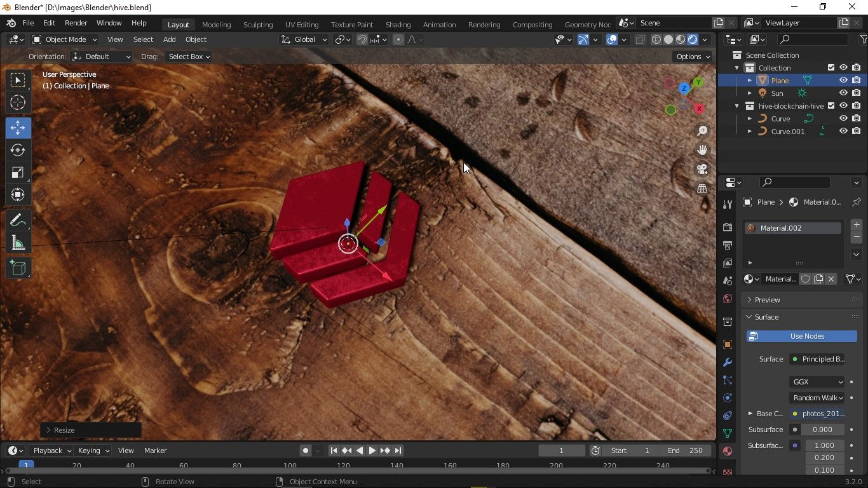The height and width of the screenshot is (488, 868).
Task: Switch orthographic perspective grid icon
Action: coord(702,188)
